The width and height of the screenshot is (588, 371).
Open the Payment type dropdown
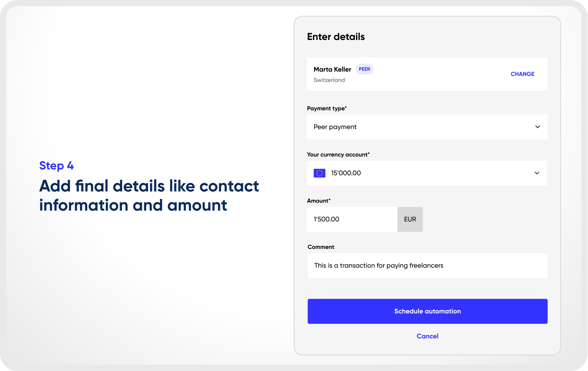click(x=427, y=127)
